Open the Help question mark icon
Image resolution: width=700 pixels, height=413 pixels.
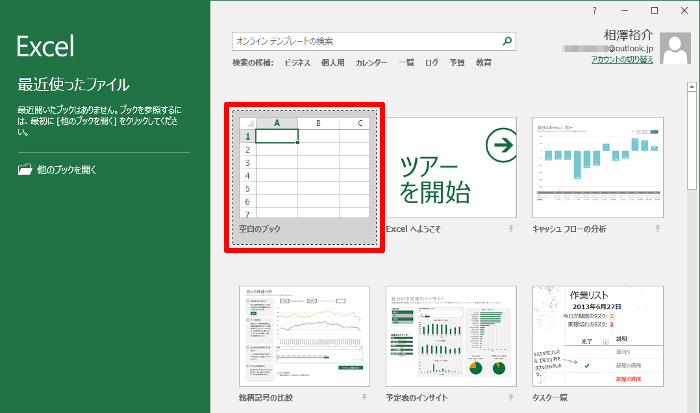pyautogui.click(x=594, y=11)
